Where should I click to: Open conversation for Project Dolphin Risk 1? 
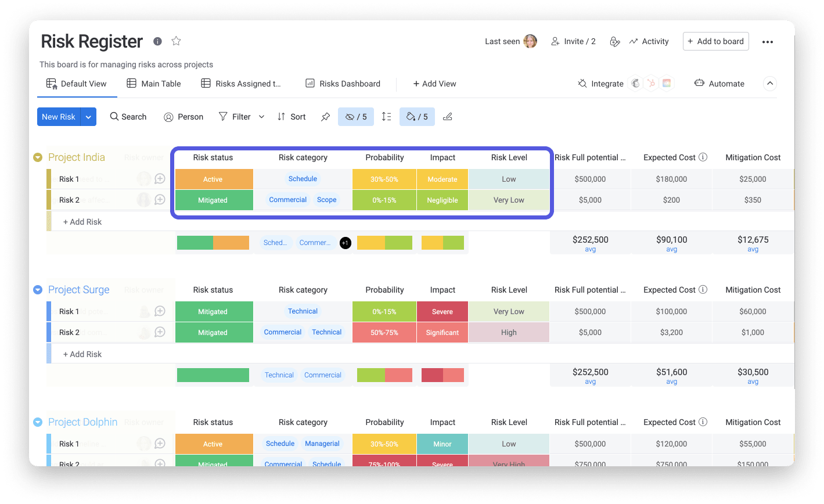pyautogui.click(x=160, y=444)
